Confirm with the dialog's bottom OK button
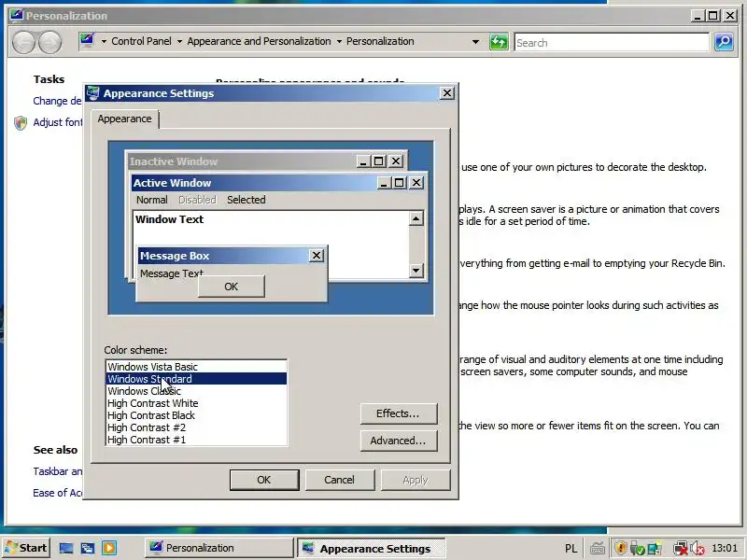 click(264, 480)
